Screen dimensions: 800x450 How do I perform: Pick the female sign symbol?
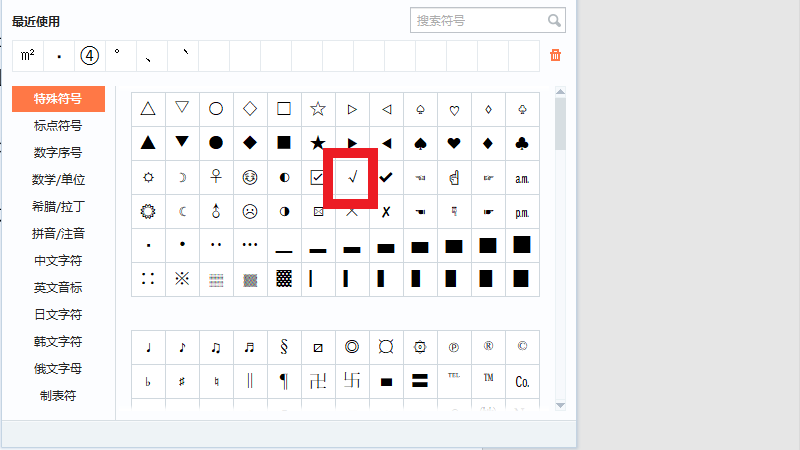(216, 177)
